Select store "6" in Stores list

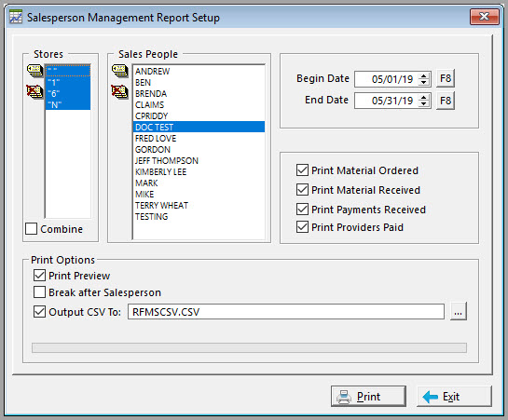[68, 93]
